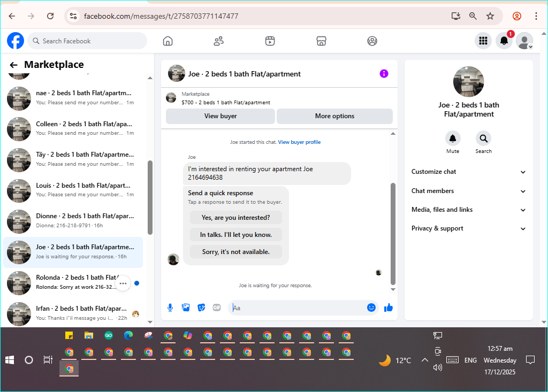Open Microsoft Edge from taskbar

pyautogui.click(x=128, y=335)
